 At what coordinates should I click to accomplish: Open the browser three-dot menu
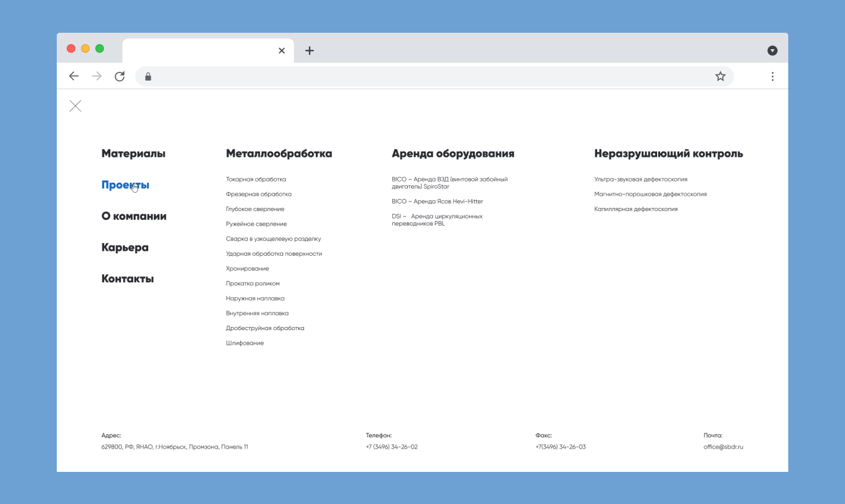(x=772, y=76)
